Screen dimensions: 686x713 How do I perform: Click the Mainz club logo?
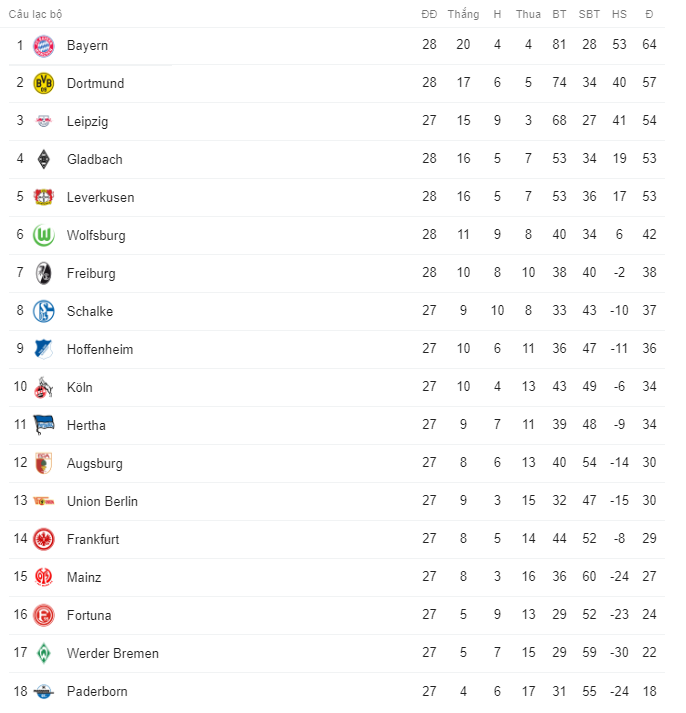click(x=43, y=577)
